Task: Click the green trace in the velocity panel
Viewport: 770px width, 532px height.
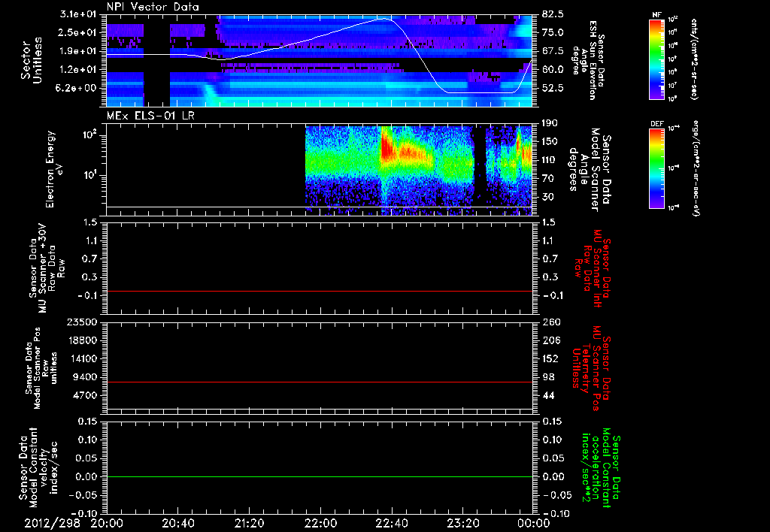Action: point(319,476)
